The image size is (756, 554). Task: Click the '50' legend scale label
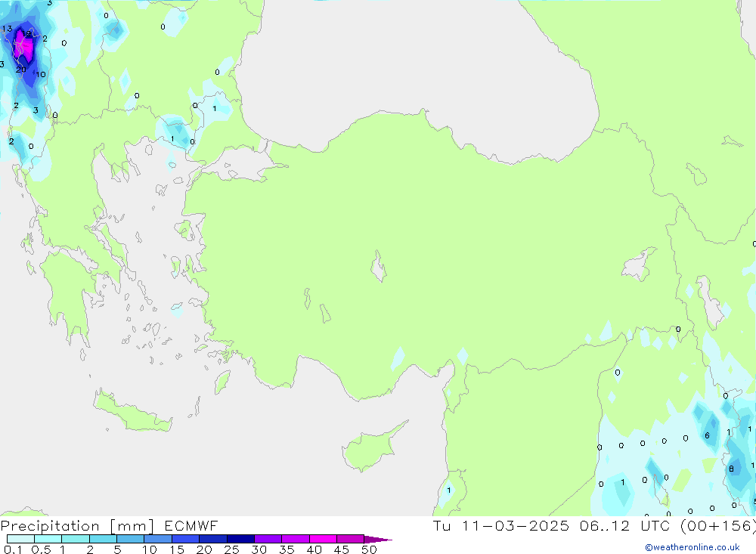(x=369, y=549)
